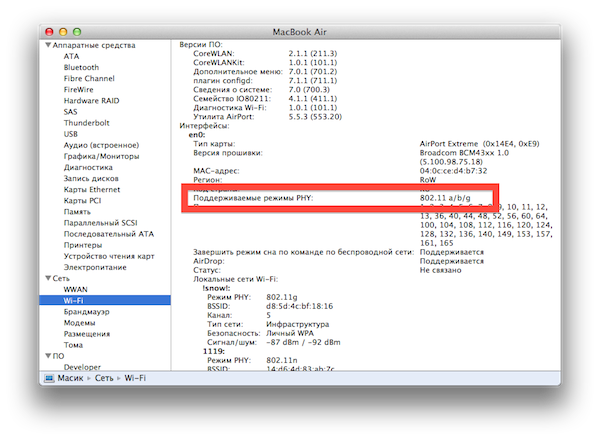Select Электропитание in the sidebar
600x440 pixels.
tap(95, 267)
